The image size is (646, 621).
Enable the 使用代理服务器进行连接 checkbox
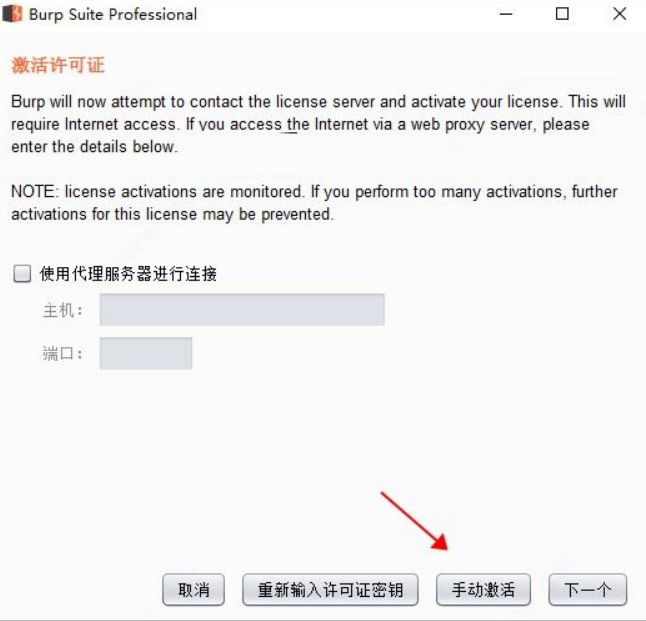click(x=22, y=274)
